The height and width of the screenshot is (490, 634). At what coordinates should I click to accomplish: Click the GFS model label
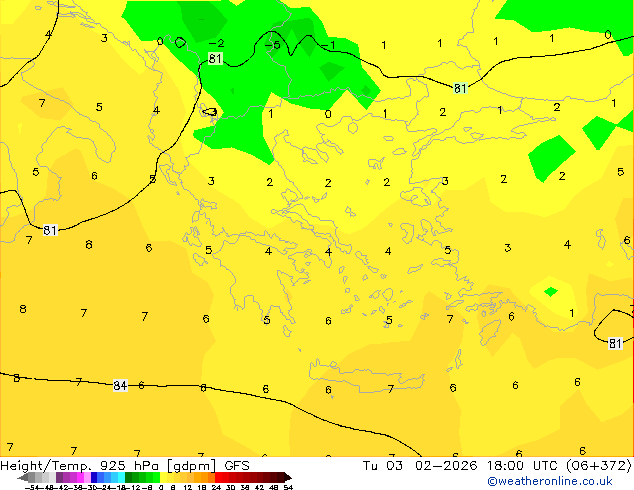coord(237,466)
